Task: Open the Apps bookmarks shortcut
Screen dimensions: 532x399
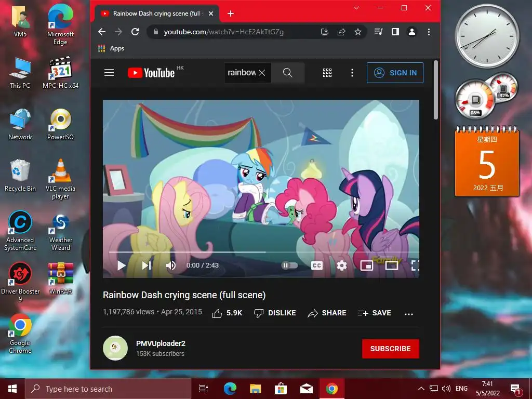Action: point(111,48)
